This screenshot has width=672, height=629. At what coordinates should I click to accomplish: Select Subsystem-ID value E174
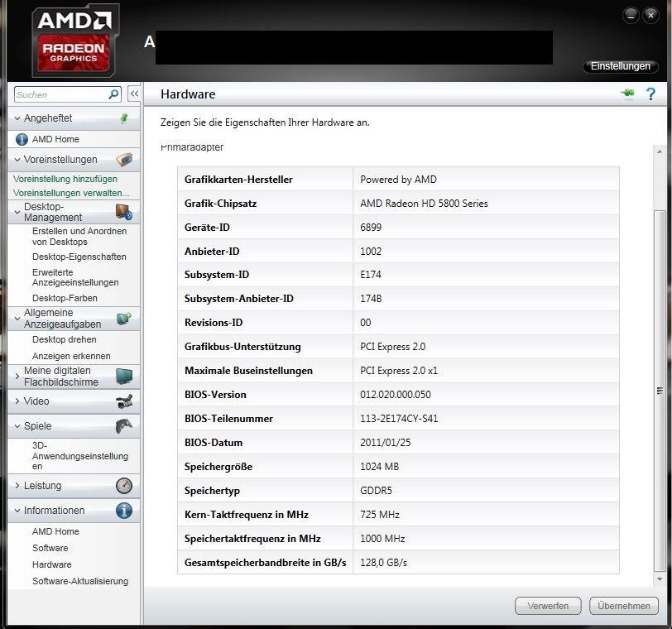(x=371, y=275)
